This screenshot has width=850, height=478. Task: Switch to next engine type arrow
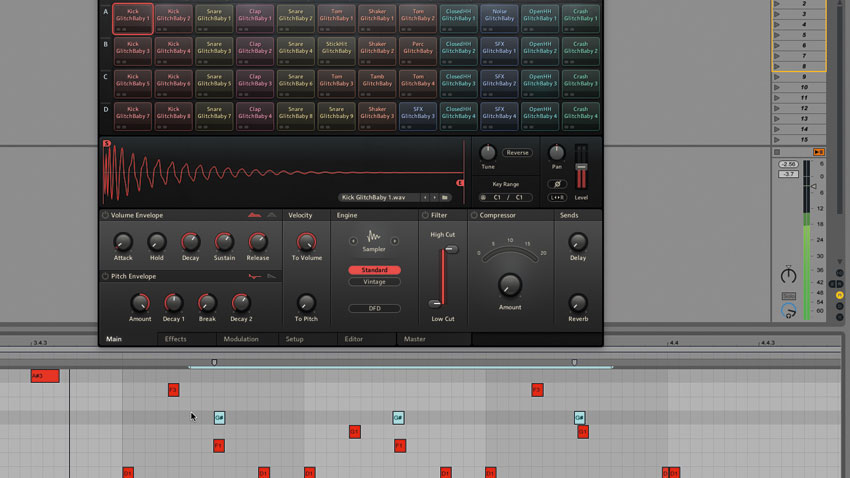pyautogui.click(x=395, y=241)
